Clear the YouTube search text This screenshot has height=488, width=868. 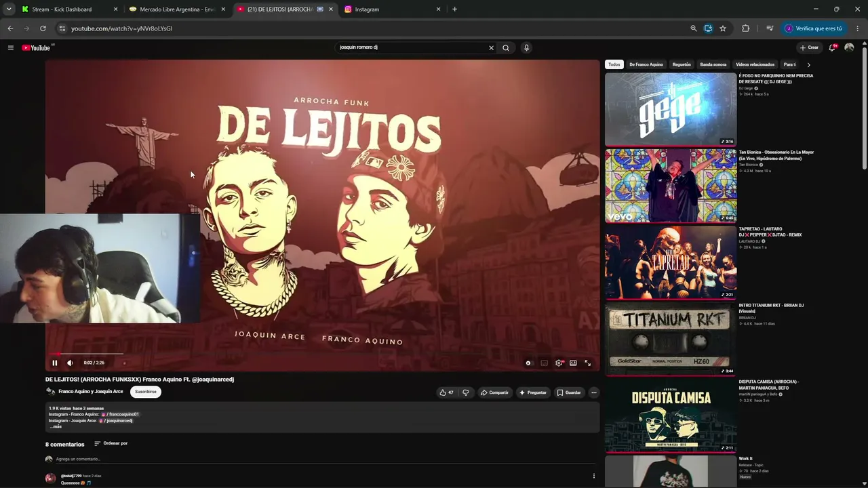click(492, 47)
